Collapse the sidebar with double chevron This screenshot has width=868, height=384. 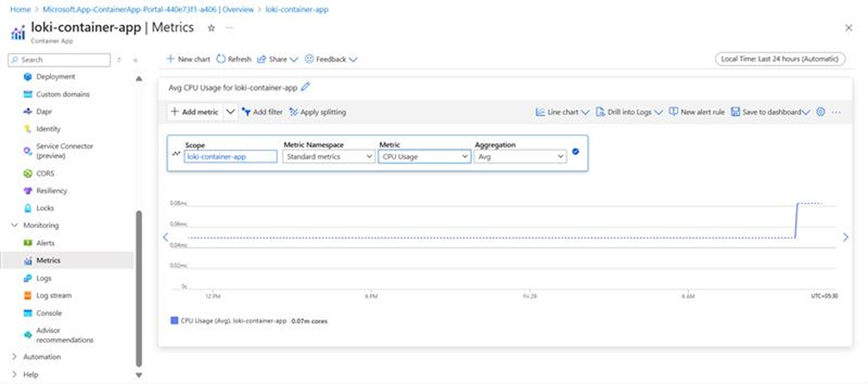pos(135,60)
